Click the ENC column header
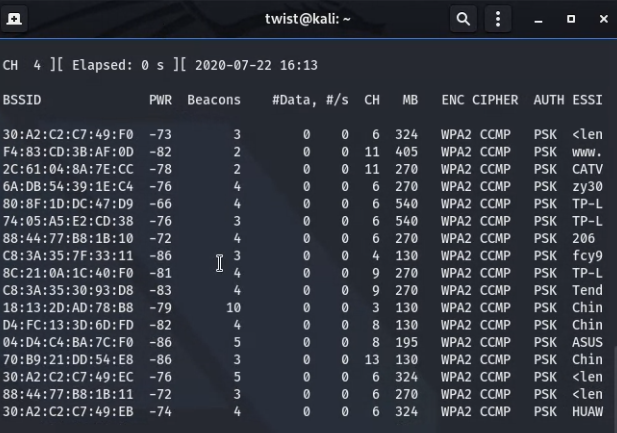 453,100
